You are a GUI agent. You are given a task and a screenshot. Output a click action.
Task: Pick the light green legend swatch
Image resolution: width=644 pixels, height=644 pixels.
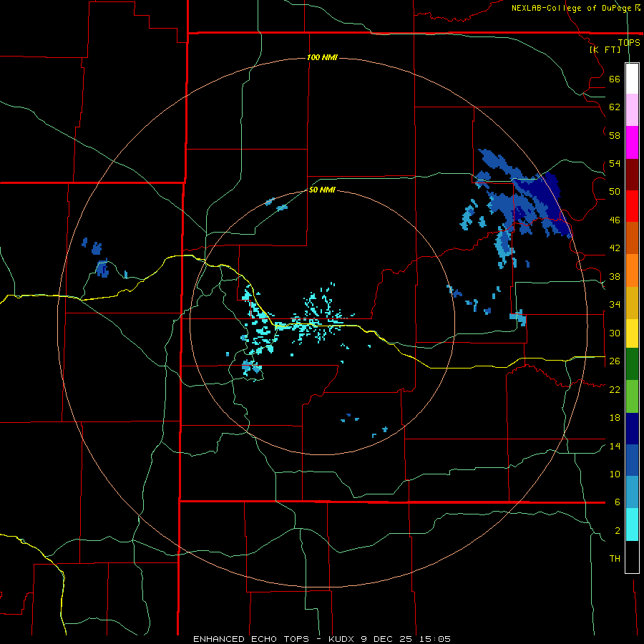(632, 396)
